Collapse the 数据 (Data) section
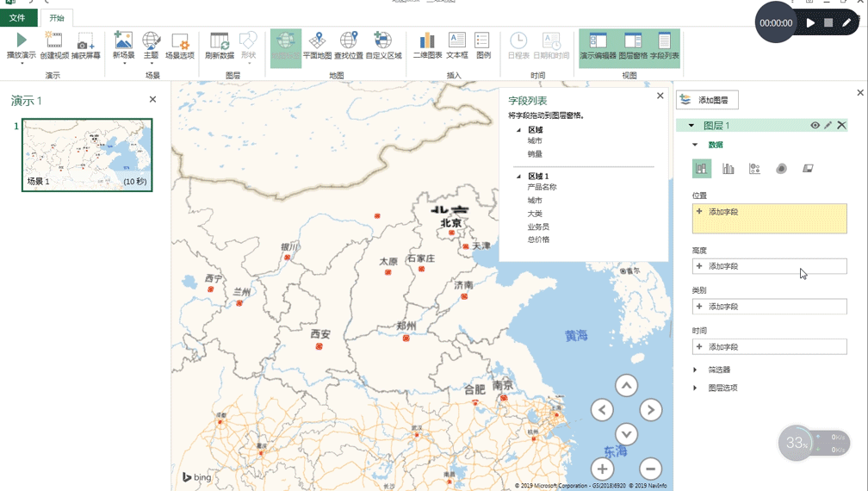The image size is (868, 491). pyautogui.click(x=695, y=145)
